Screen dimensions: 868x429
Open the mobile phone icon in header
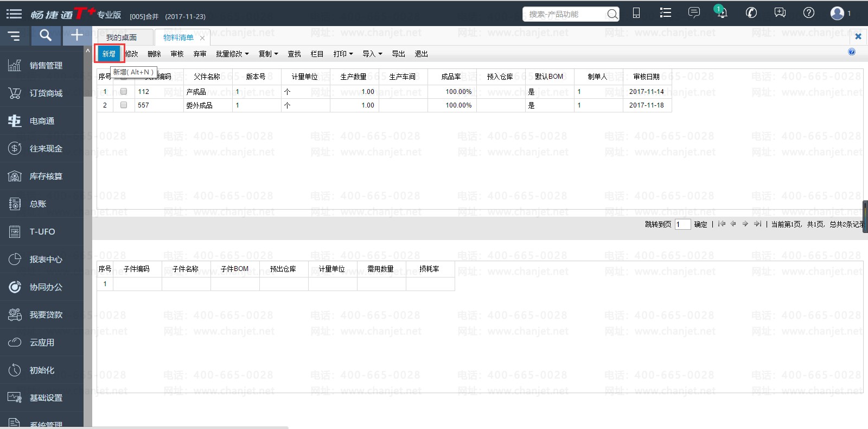[x=636, y=13]
